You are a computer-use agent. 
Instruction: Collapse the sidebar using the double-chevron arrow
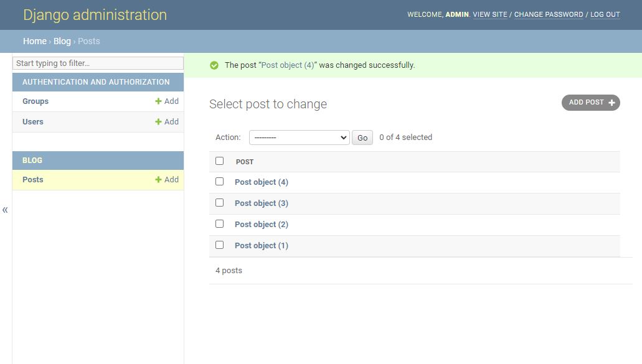(5, 210)
